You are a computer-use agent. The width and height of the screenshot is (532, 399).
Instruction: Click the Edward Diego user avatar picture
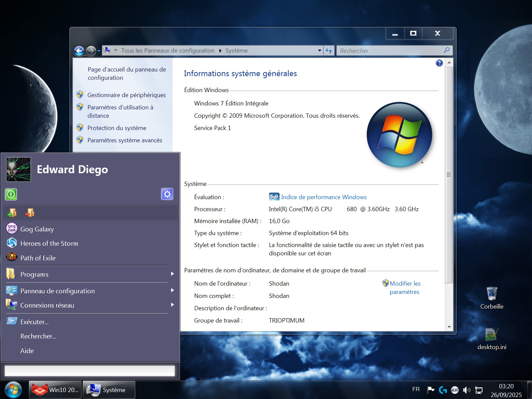pos(18,169)
